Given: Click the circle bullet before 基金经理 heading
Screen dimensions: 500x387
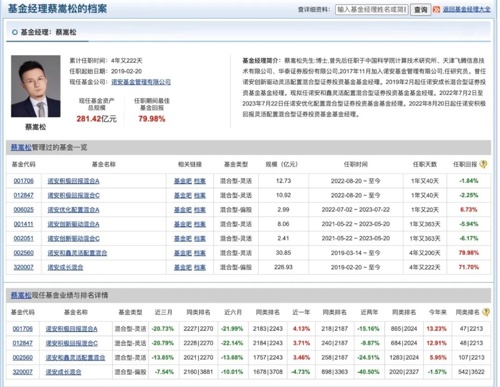Looking at the screenshot, I should point(15,32).
